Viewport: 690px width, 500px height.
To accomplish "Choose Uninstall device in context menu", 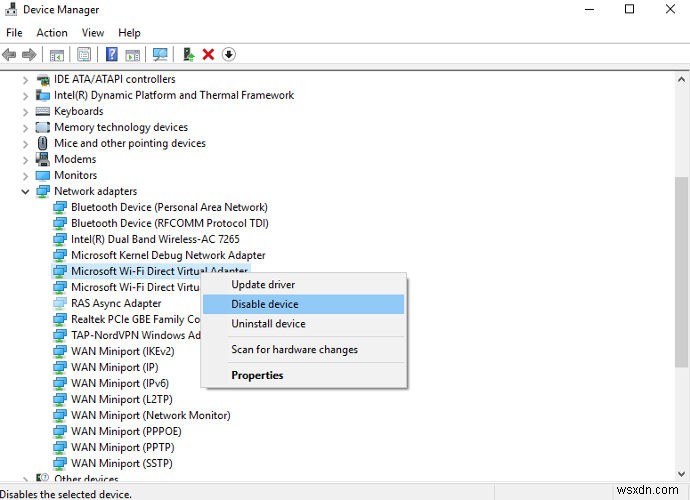I will click(303, 324).
